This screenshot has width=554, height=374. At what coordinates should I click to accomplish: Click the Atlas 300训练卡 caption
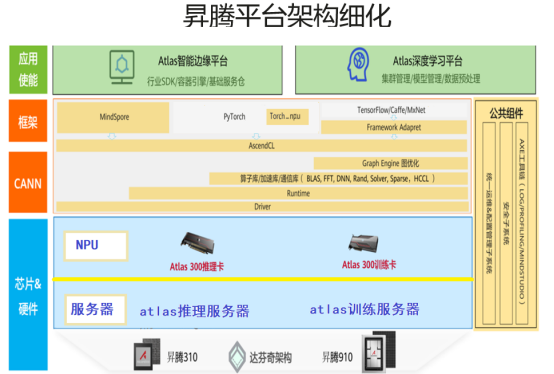(369, 265)
